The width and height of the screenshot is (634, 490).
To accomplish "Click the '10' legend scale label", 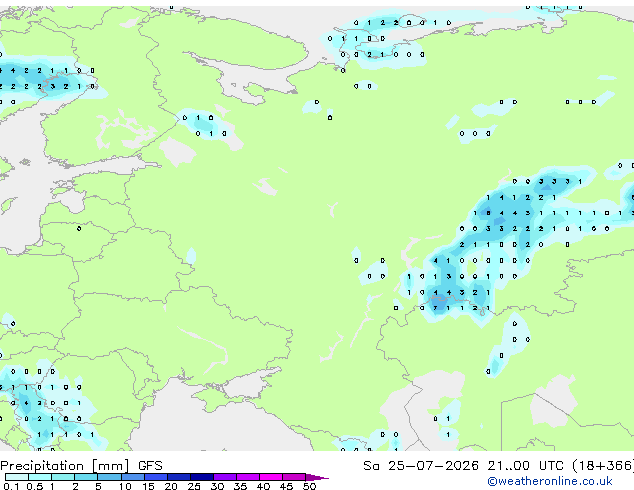I will coord(125,486).
